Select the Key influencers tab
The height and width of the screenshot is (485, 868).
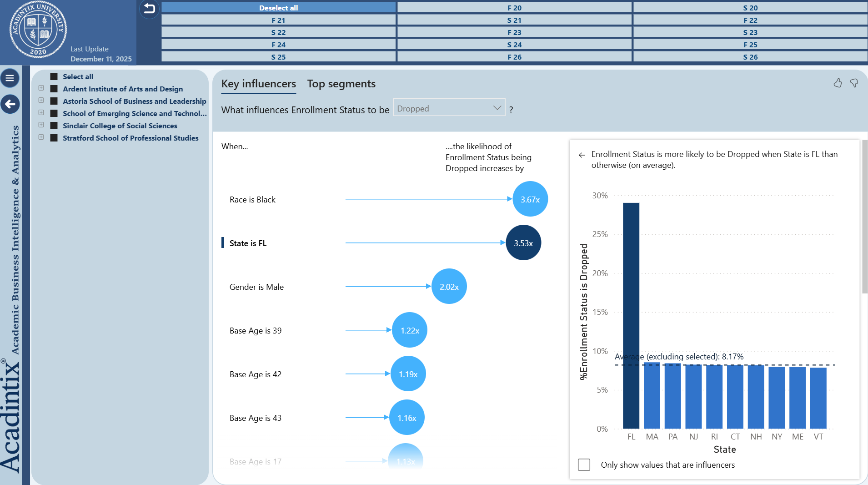pyautogui.click(x=258, y=84)
